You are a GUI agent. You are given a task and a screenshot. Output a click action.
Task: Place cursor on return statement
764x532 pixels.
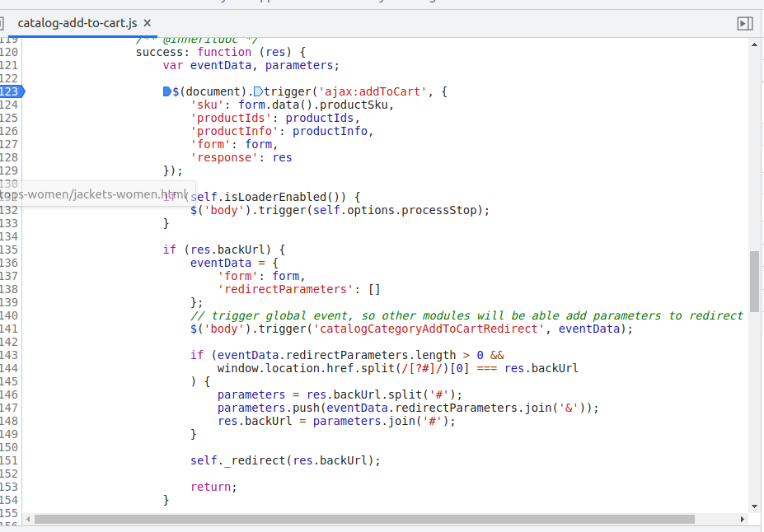210,487
